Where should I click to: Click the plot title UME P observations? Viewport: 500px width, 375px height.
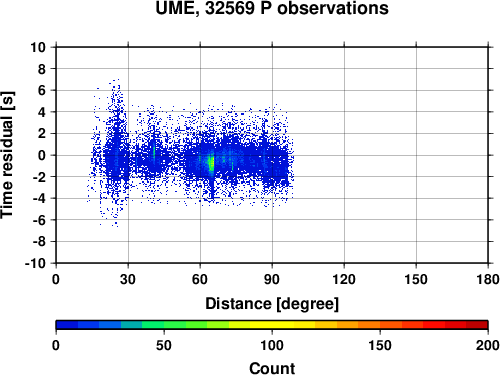[272, 8]
